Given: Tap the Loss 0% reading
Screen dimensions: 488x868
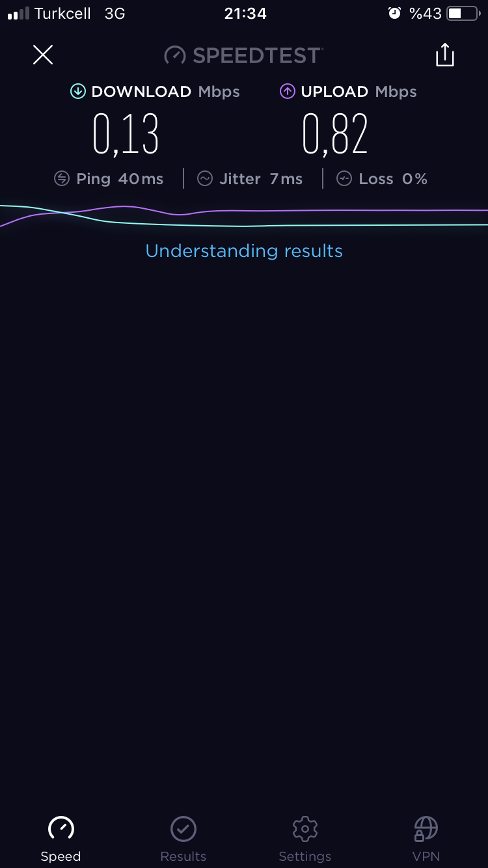Looking at the screenshot, I should (x=393, y=179).
